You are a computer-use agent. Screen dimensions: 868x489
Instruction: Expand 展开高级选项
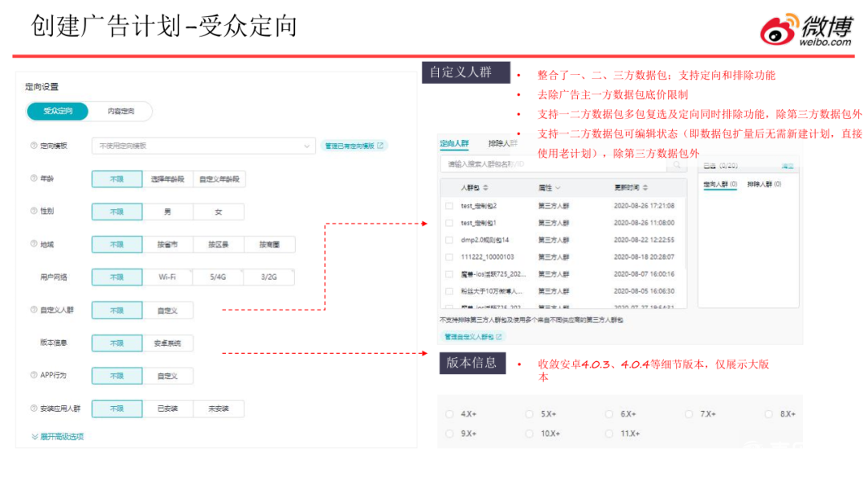coord(57,437)
